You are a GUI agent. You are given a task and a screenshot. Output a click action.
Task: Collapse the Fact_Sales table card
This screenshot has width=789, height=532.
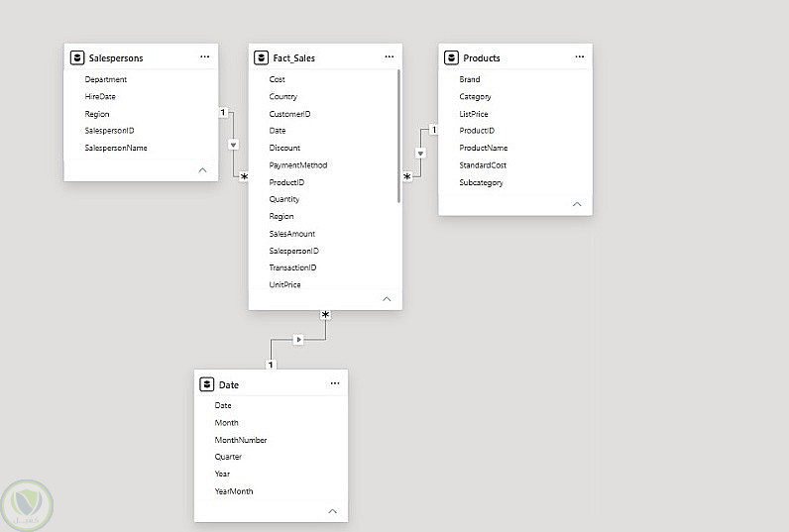coord(387,298)
